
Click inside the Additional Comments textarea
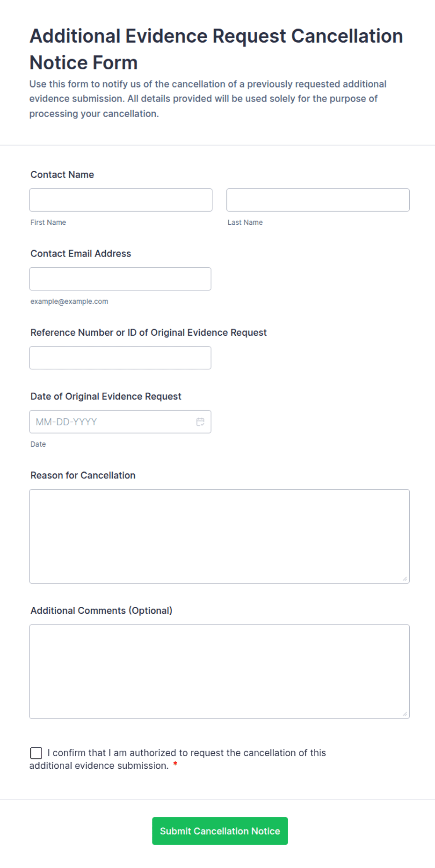click(x=219, y=672)
